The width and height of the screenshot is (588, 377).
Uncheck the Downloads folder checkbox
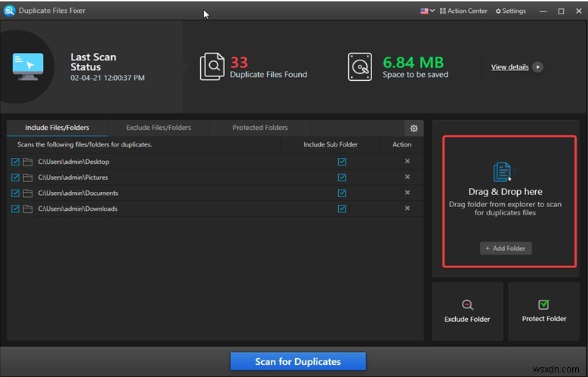pos(15,209)
